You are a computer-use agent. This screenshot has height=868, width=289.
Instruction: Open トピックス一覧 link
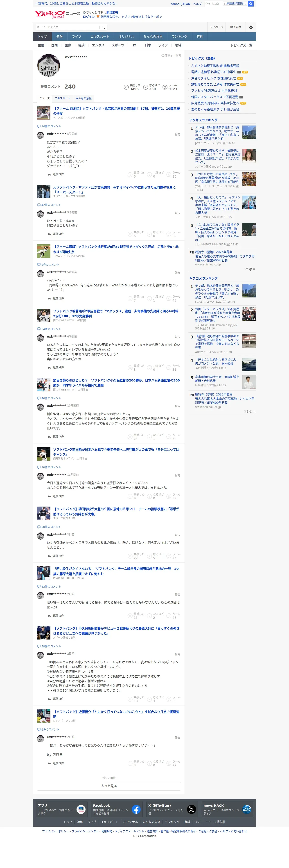[241, 45]
